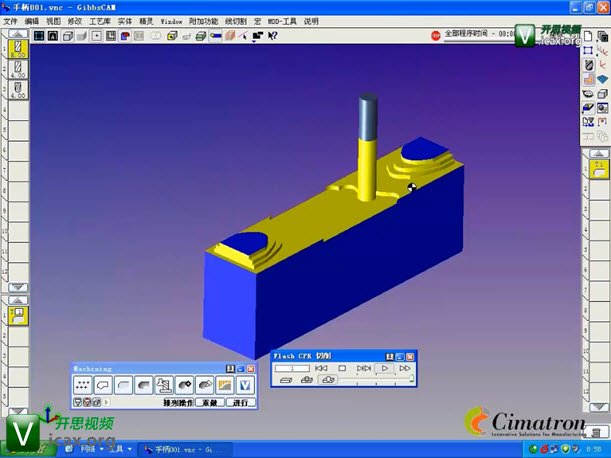611x458 pixels.
Task: Click the pink solid toolbar icon
Action: (230, 36)
